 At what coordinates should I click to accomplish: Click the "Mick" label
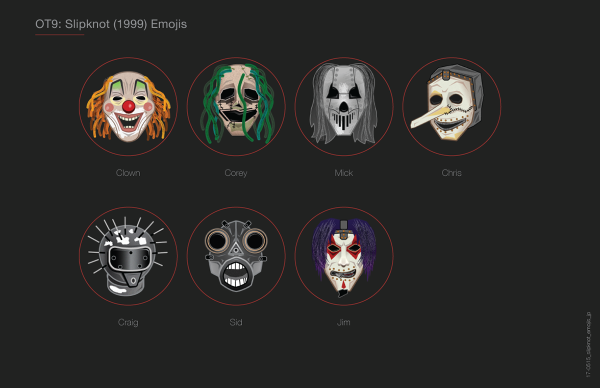[344, 173]
